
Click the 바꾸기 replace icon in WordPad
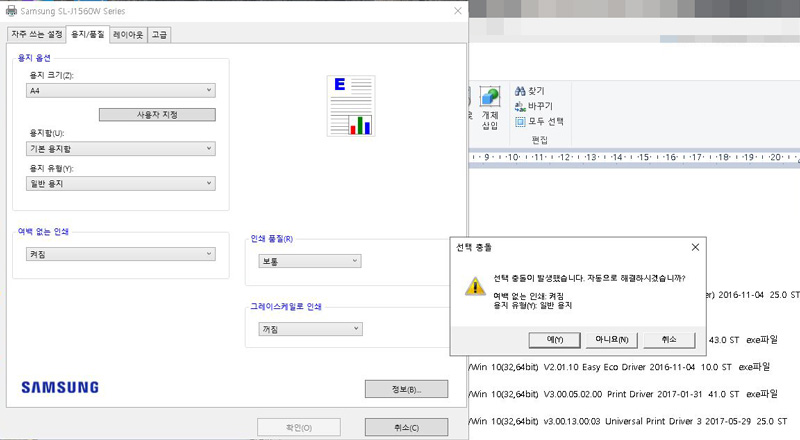point(520,106)
